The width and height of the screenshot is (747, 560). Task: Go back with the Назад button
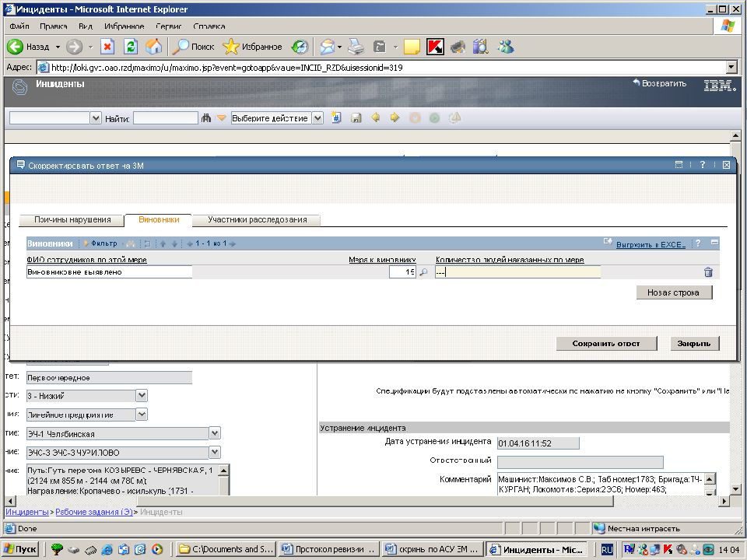click(x=28, y=47)
